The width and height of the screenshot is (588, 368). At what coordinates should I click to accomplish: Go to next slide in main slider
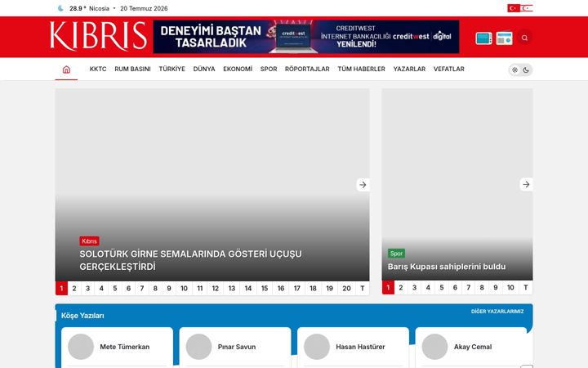pos(363,185)
